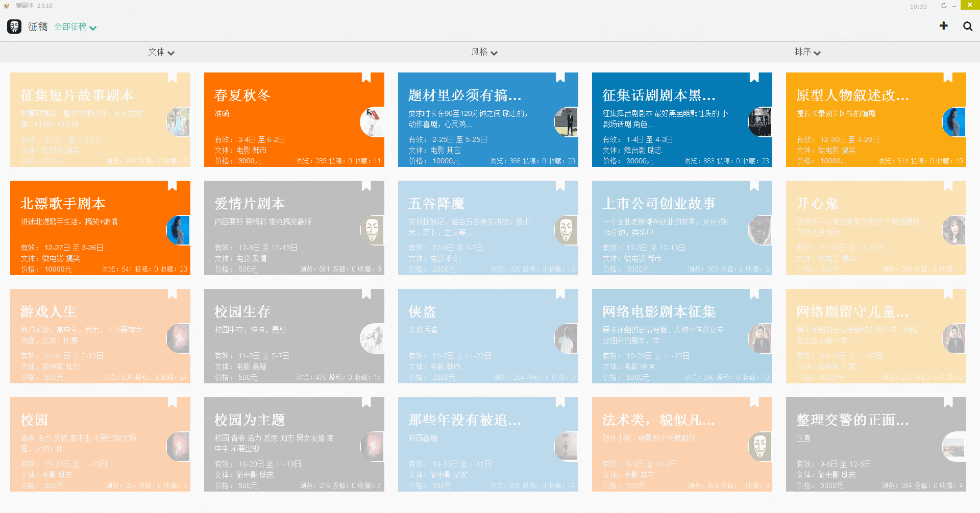
Task: Click the 征稿 page title
Action: [38, 27]
